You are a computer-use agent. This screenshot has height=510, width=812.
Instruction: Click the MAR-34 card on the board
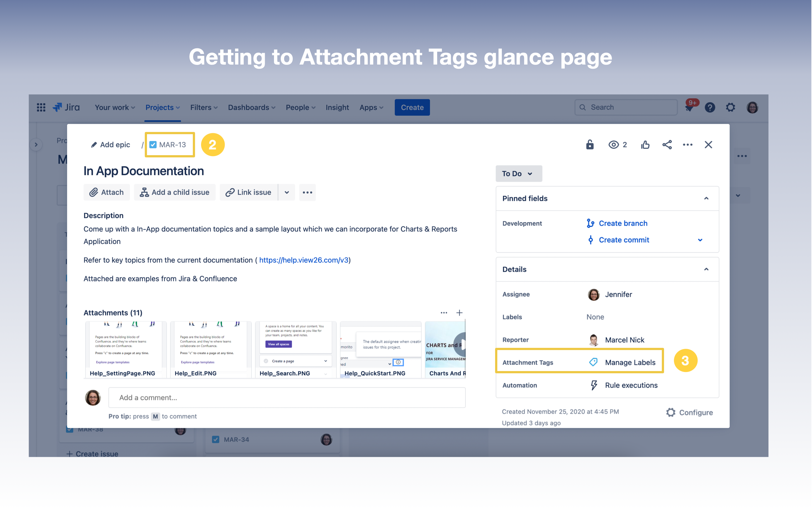(236, 439)
